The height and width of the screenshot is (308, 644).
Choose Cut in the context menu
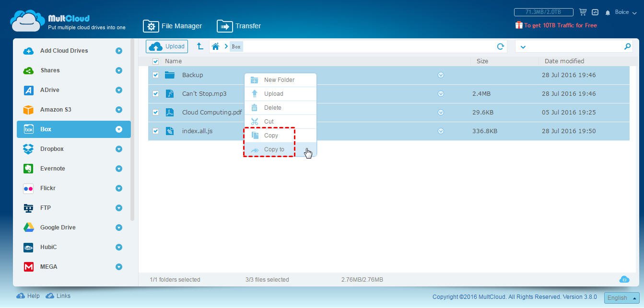click(x=281, y=122)
